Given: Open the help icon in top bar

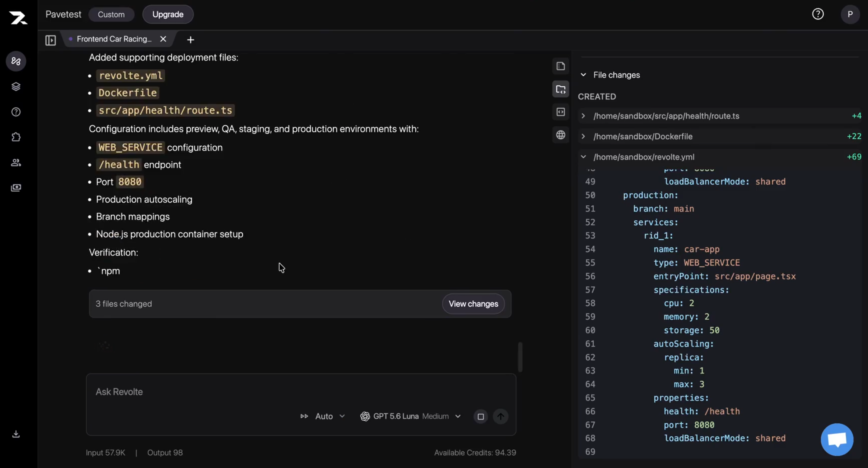Looking at the screenshot, I should 818,14.
